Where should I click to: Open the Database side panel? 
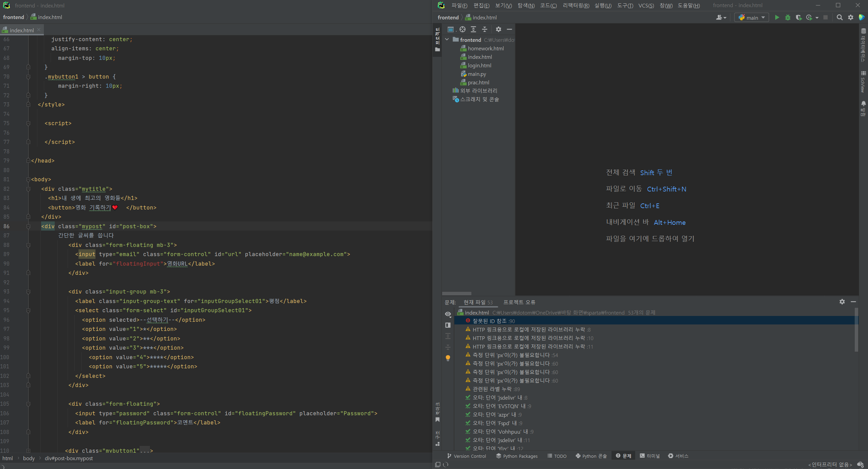tap(863, 45)
